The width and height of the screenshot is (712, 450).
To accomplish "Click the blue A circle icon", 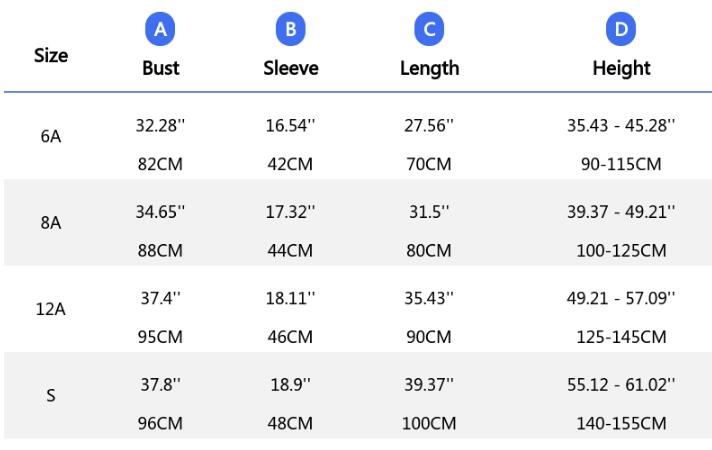I will (x=160, y=29).
